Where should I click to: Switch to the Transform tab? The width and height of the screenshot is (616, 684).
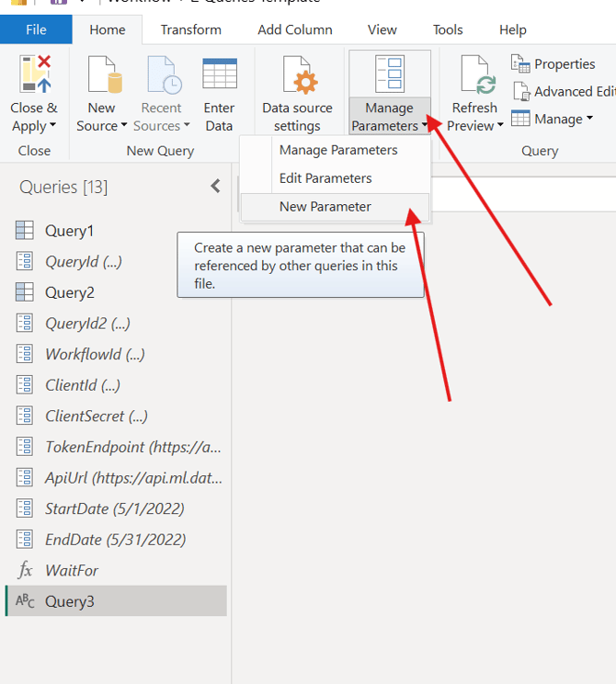190,29
